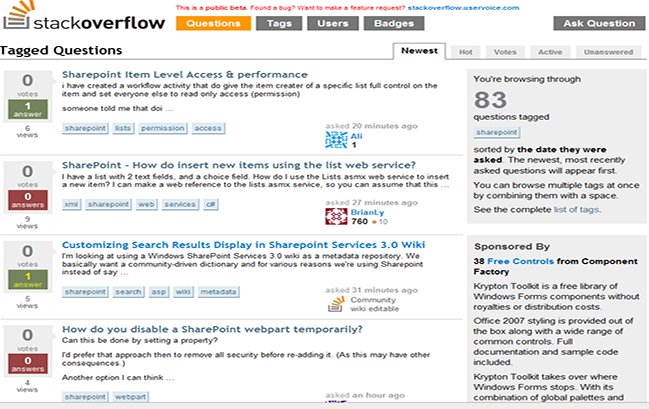Click the 'wiki' tag
This screenshot has height=409, width=649.
[x=183, y=292]
